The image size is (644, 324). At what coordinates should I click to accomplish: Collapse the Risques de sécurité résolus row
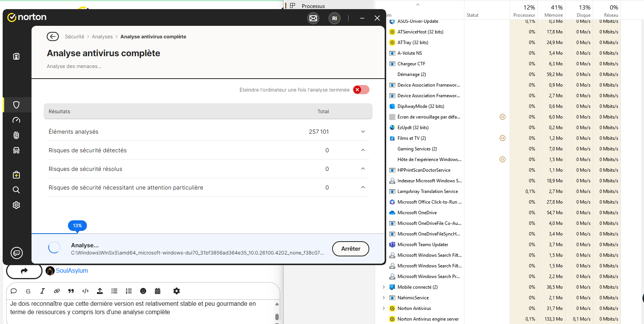pos(363,169)
